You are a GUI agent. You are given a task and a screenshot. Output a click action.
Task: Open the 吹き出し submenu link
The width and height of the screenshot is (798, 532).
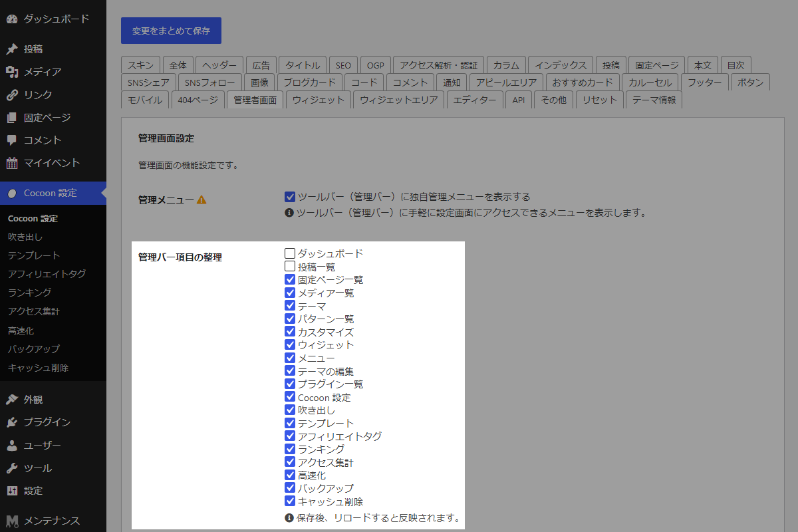[x=25, y=237]
